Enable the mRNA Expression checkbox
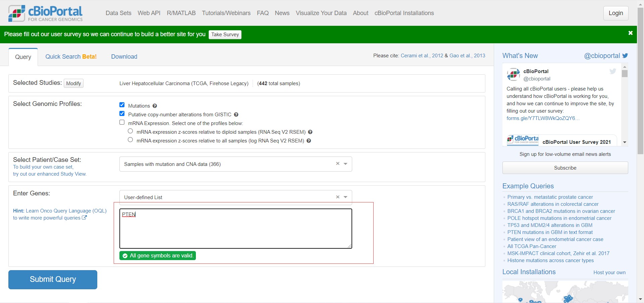 (122, 122)
